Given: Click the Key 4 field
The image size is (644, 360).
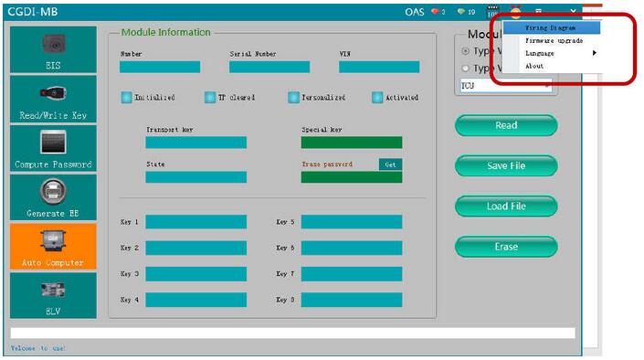Looking at the screenshot, I should tap(195, 300).
